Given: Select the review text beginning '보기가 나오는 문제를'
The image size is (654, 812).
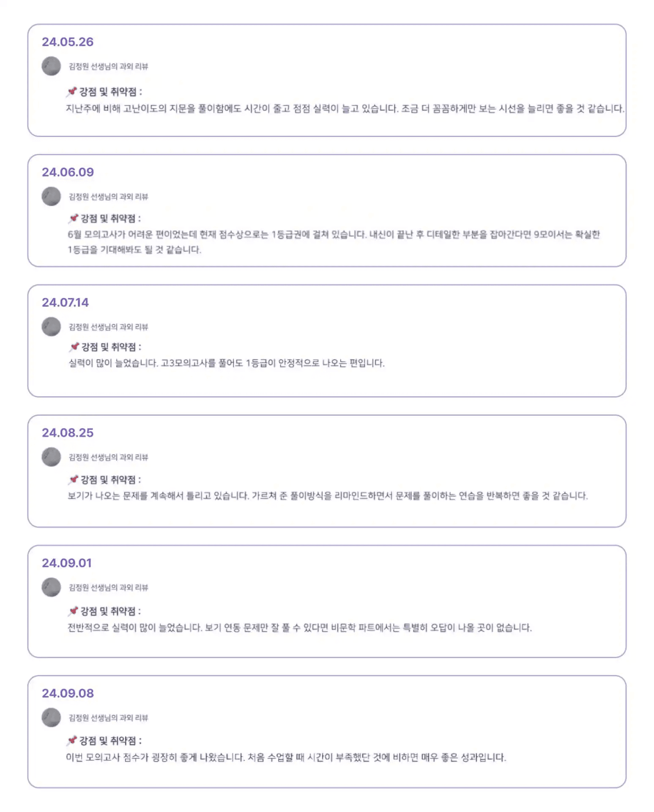Looking at the screenshot, I should point(328,496).
